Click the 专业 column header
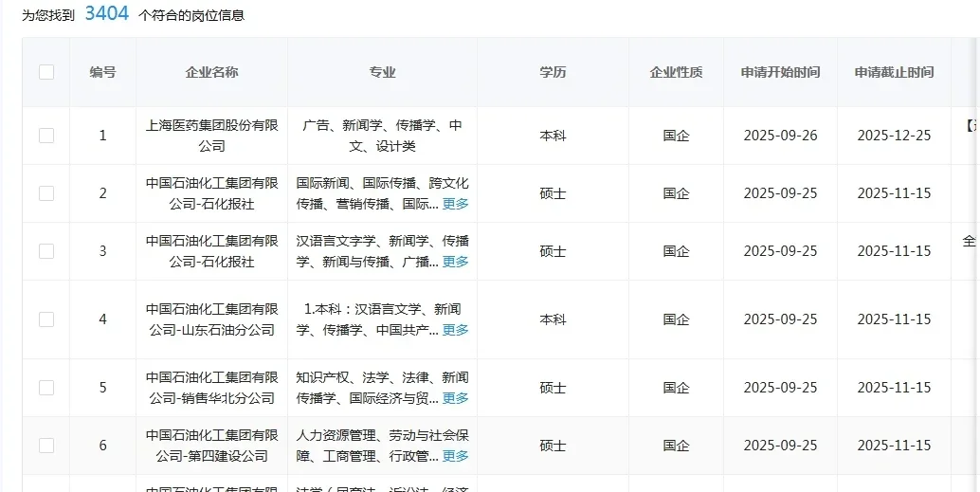980x492 pixels. tap(383, 72)
